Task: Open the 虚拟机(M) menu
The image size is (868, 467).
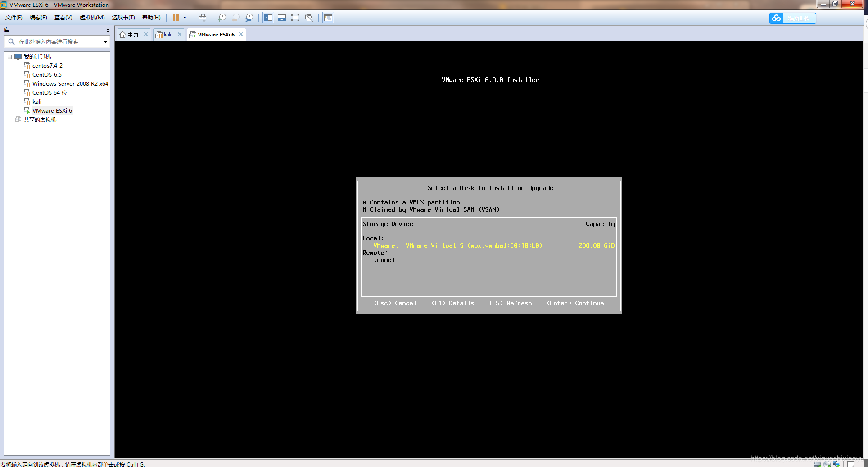Action: (x=92, y=18)
